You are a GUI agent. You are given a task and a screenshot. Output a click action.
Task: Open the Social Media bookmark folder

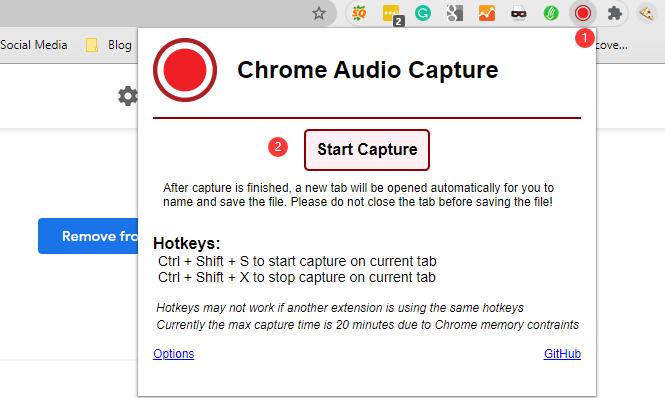pos(34,45)
